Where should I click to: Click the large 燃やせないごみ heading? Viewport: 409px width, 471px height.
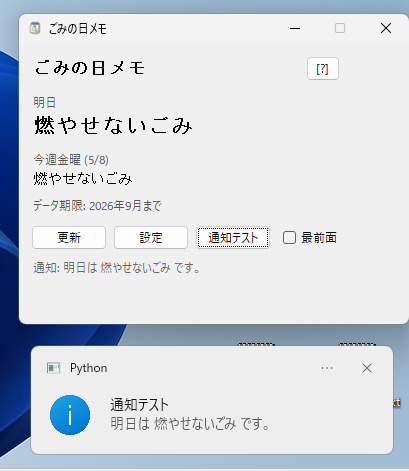point(114,125)
